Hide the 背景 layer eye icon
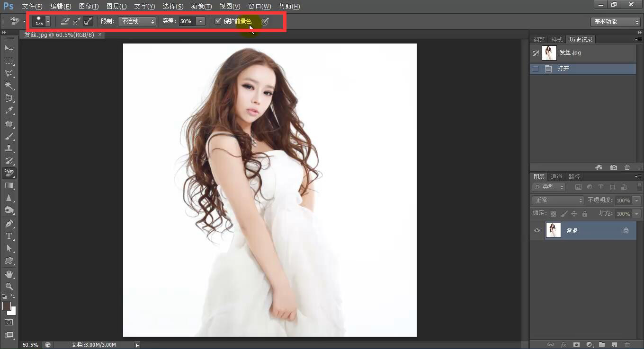This screenshot has width=644, height=349. pos(537,230)
